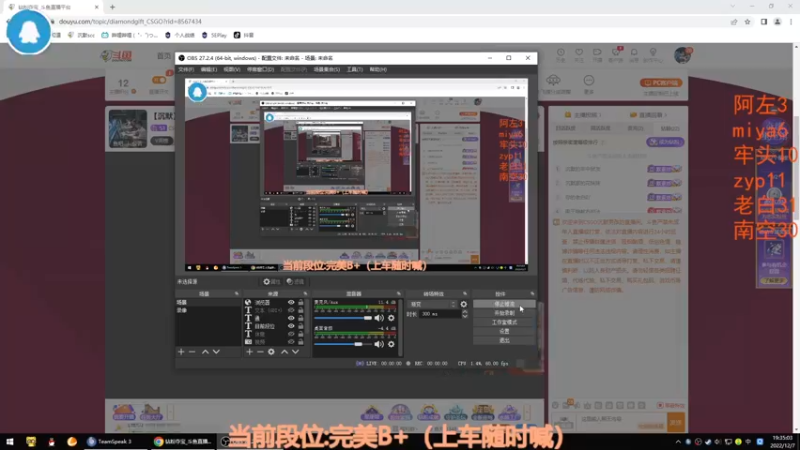Open the Help menu in OBS
Viewport: 800px width, 450px height.
coord(378,69)
